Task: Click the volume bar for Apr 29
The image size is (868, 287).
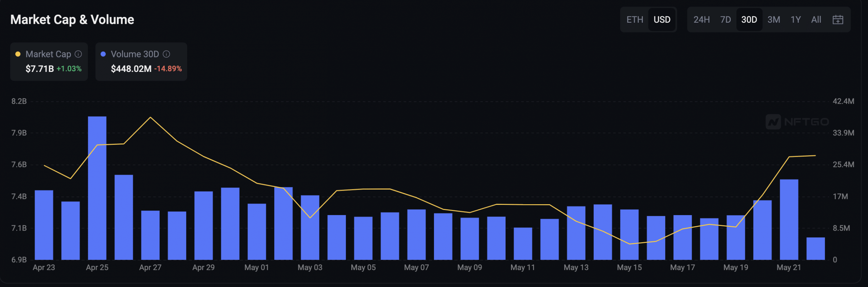Action: click(203, 226)
